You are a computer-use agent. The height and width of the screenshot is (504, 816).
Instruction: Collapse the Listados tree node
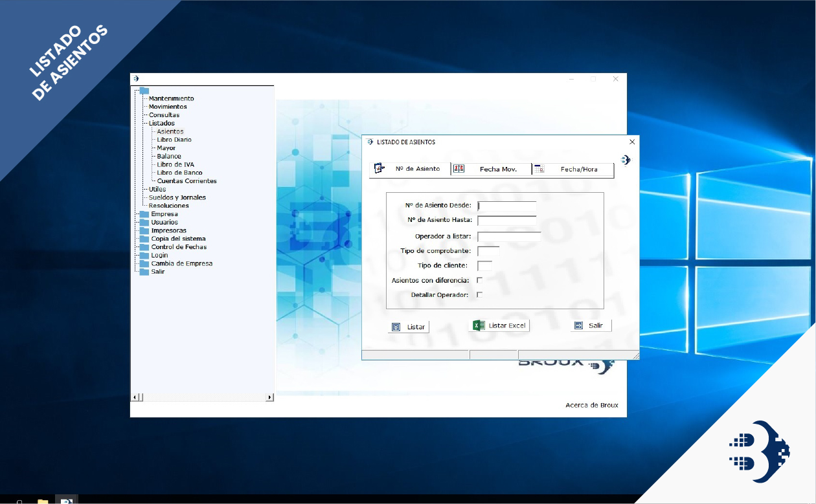coord(162,123)
